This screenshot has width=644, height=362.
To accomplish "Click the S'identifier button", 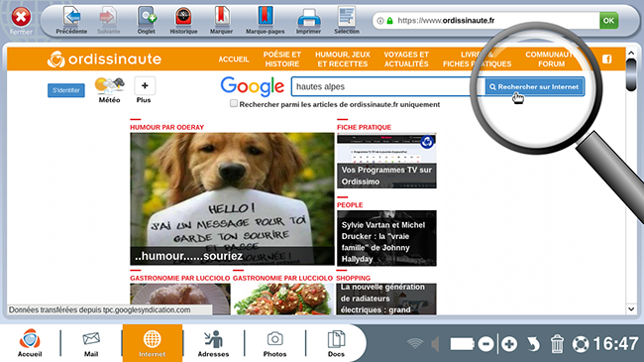I will point(66,90).
